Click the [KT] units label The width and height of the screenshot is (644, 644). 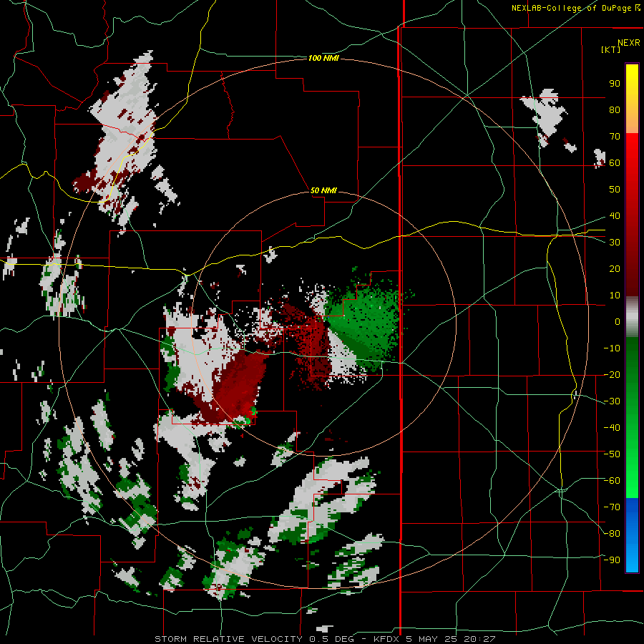pyautogui.click(x=610, y=49)
